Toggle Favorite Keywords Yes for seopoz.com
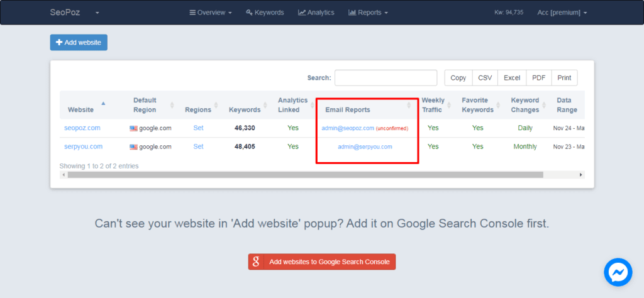 tap(478, 128)
